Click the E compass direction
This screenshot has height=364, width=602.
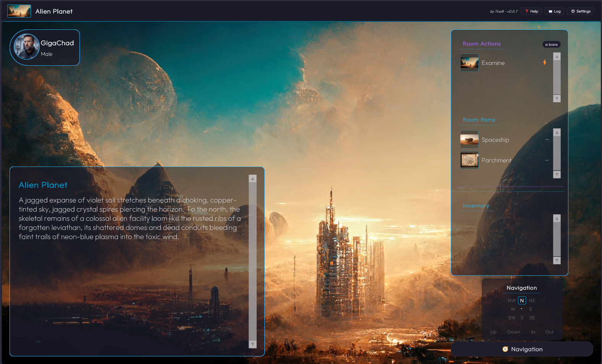pos(531,309)
